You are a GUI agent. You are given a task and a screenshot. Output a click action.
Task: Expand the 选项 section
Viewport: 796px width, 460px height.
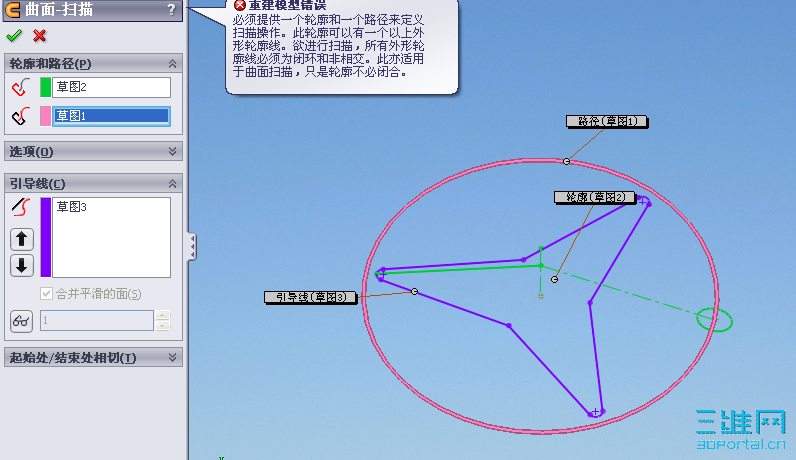[173, 151]
